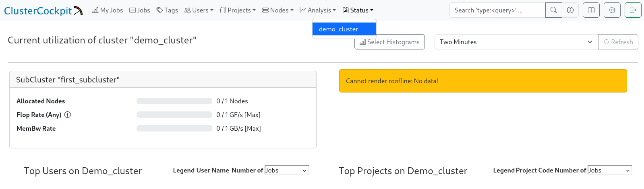Click SubCluster "first_subcluster" header

163,80
